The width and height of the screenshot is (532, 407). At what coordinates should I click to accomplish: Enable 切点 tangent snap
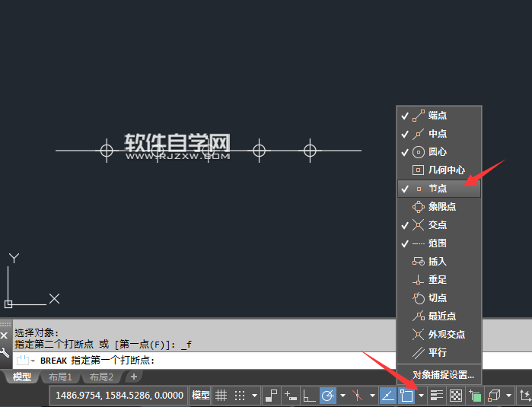(439, 298)
